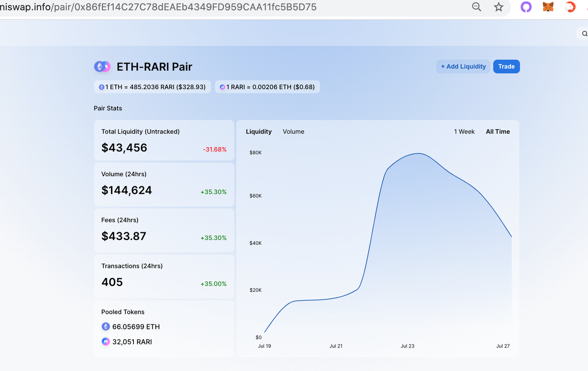Image resolution: width=588 pixels, height=371 pixels.
Task: Click the Jul 27 date label
Action: coord(503,346)
